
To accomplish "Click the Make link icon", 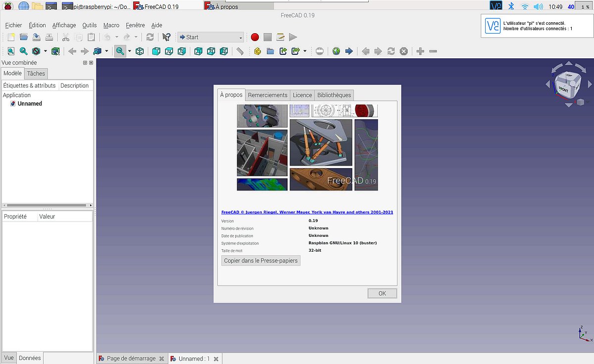I will [x=283, y=51].
